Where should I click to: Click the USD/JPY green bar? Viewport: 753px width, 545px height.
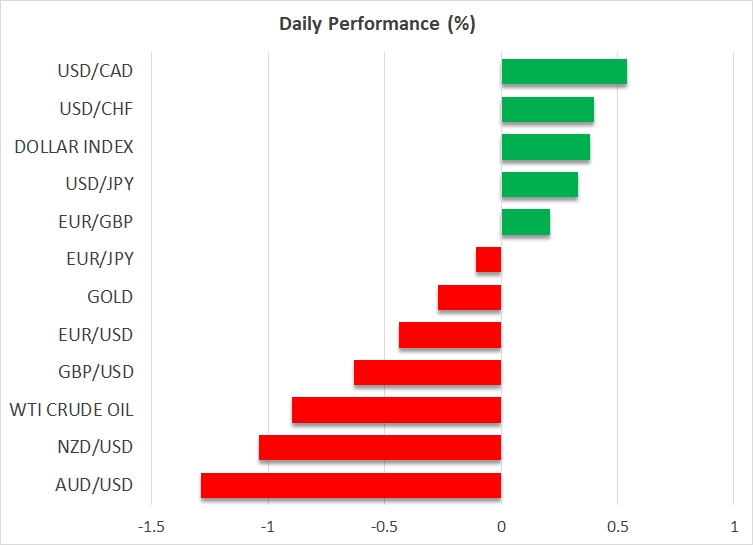pyautogui.click(x=539, y=185)
